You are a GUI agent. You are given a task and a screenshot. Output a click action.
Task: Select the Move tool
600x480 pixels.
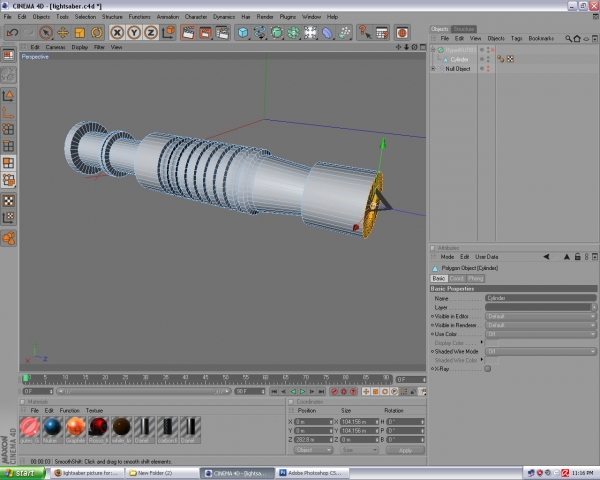(63, 33)
